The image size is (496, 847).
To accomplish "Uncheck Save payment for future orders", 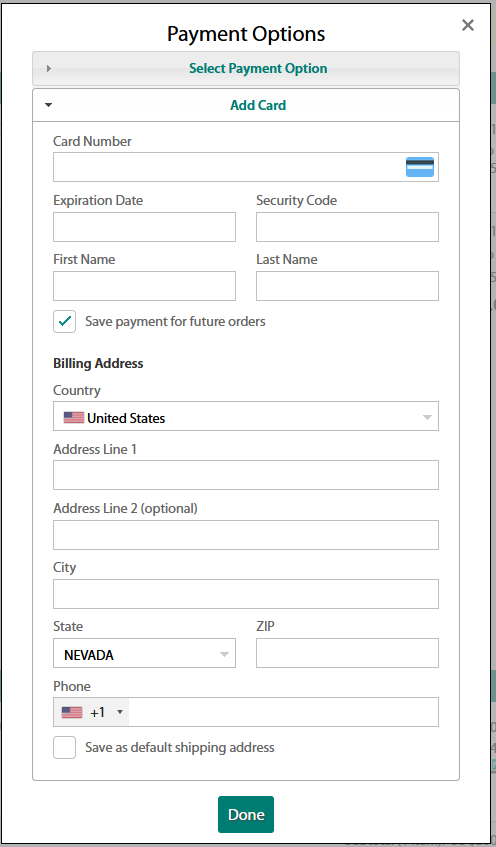I will 64,321.
